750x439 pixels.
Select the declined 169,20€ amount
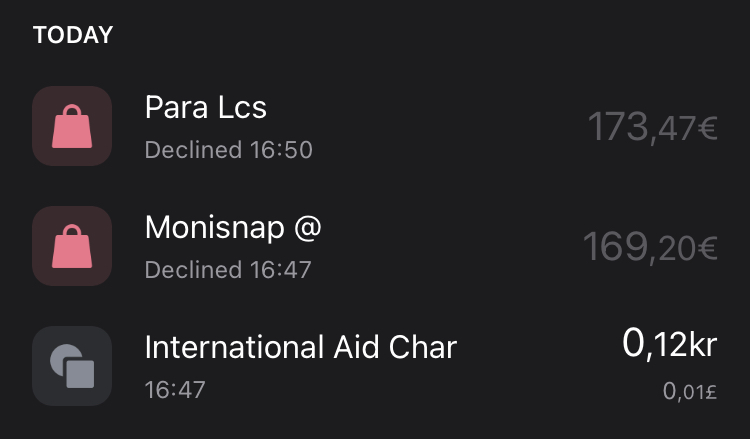[649, 247]
